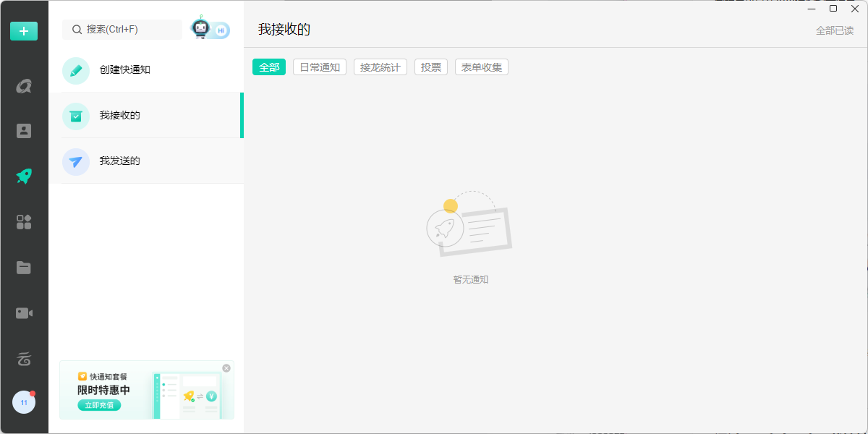This screenshot has height=434, width=868.
Task: Open the 投票 filter tab
Action: click(x=430, y=67)
